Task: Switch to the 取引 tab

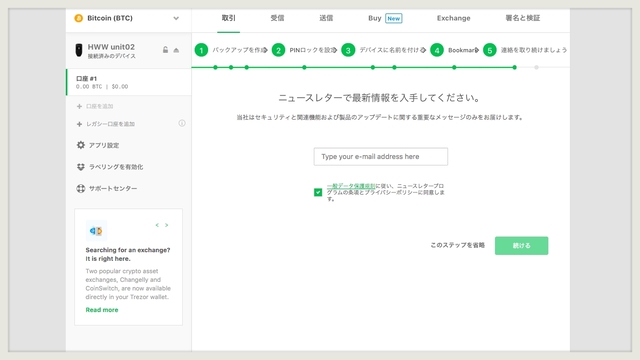Action: [x=229, y=18]
